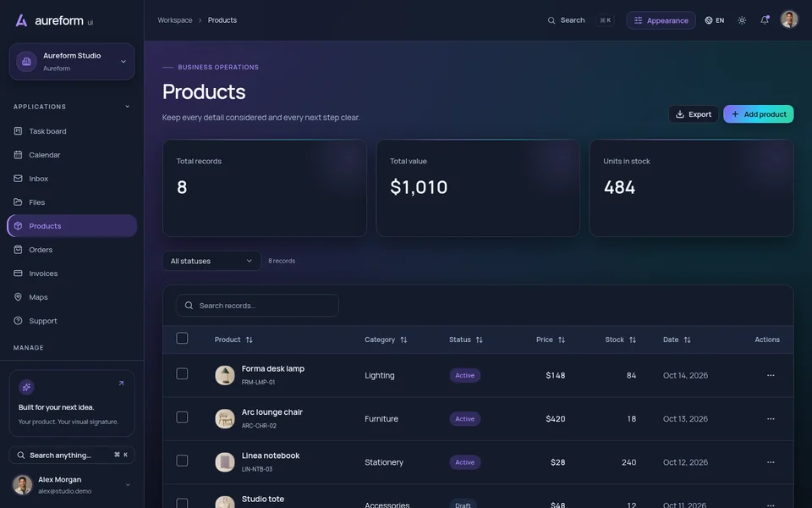The width and height of the screenshot is (812, 508).
Task: Sort by Stock column arrows
Action: 633,340
